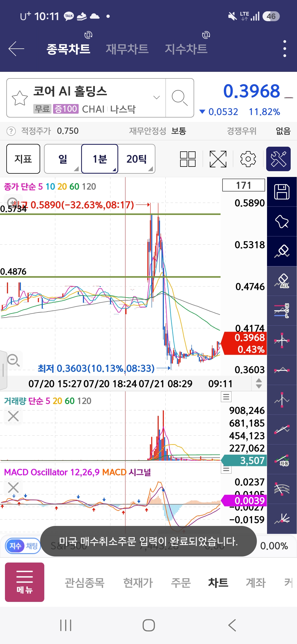297x644 pixels.
Task: Open the 지표 indicators button
Action: (x=23, y=159)
